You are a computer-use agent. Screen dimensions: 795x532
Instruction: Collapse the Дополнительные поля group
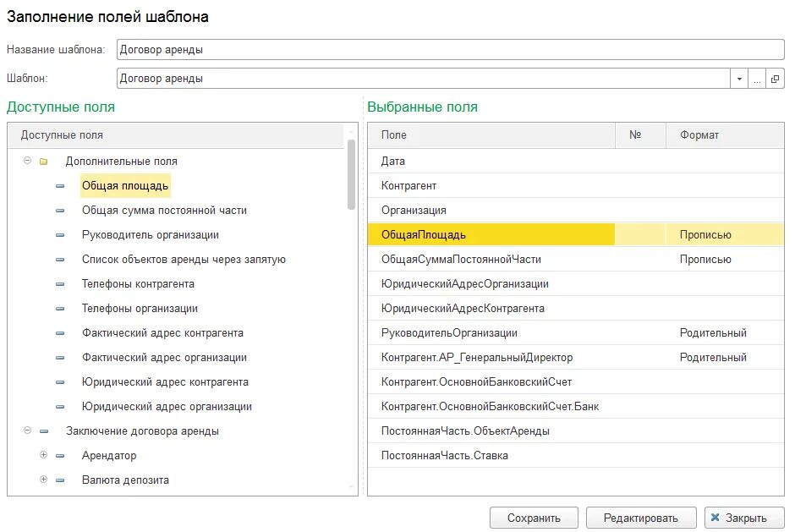(28, 161)
